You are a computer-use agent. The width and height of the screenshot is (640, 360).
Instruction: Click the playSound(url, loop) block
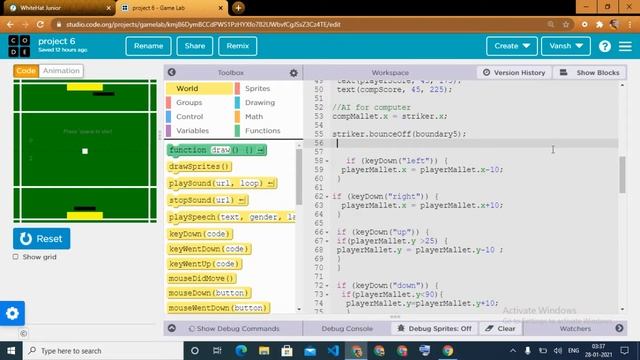pyautogui.click(x=222, y=183)
